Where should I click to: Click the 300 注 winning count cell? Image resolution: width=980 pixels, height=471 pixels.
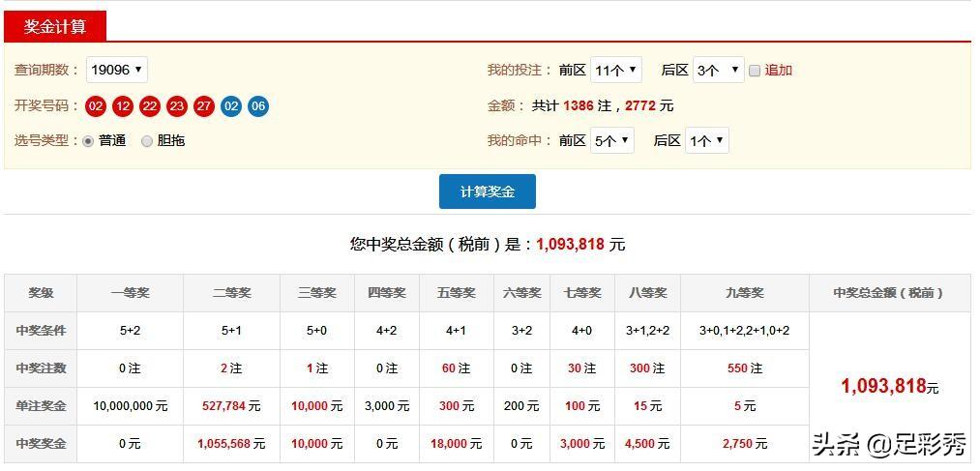tap(647, 368)
